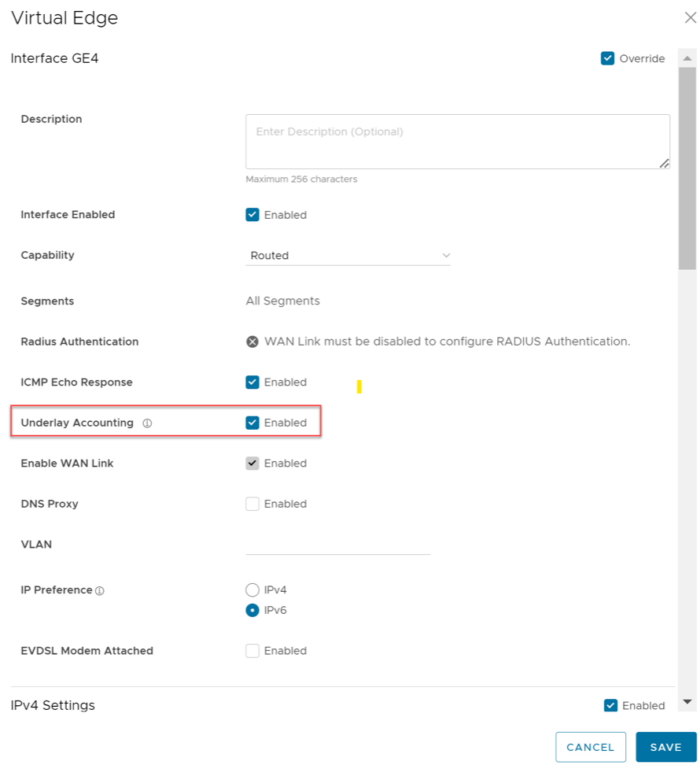
Task: Click the Save button
Action: point(665,747)
